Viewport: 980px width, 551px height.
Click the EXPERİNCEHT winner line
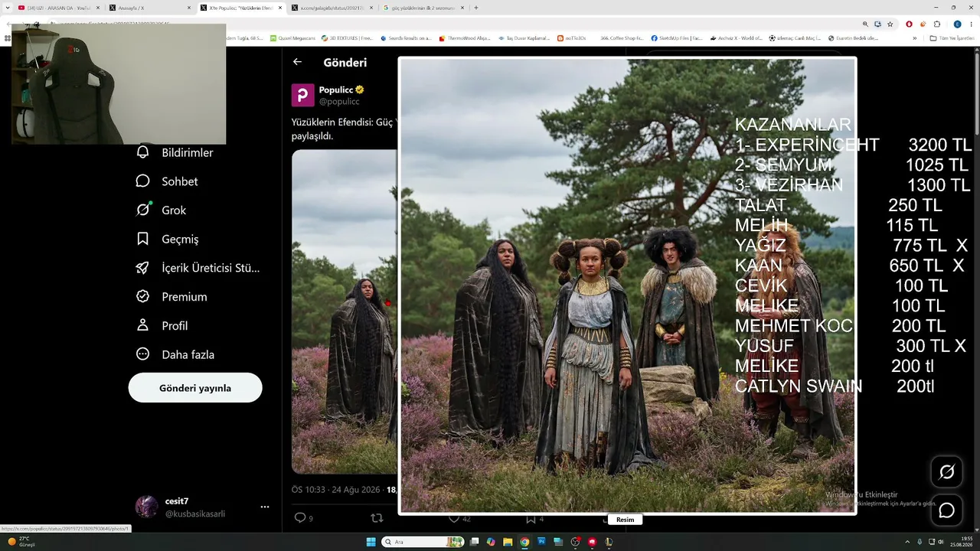click(853, 145)
